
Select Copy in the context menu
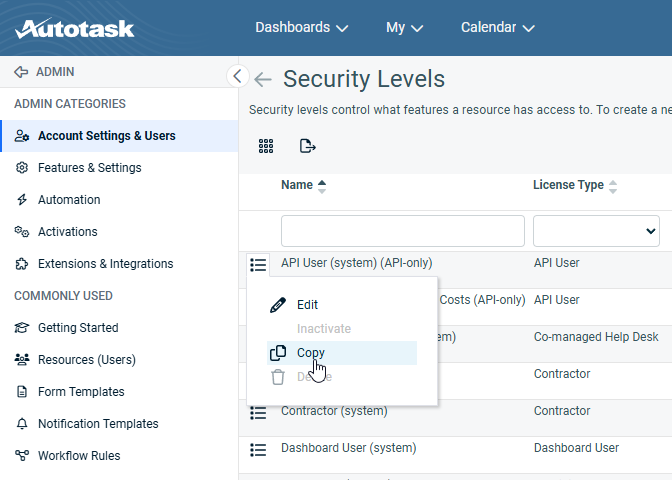(x=342, y=353)
